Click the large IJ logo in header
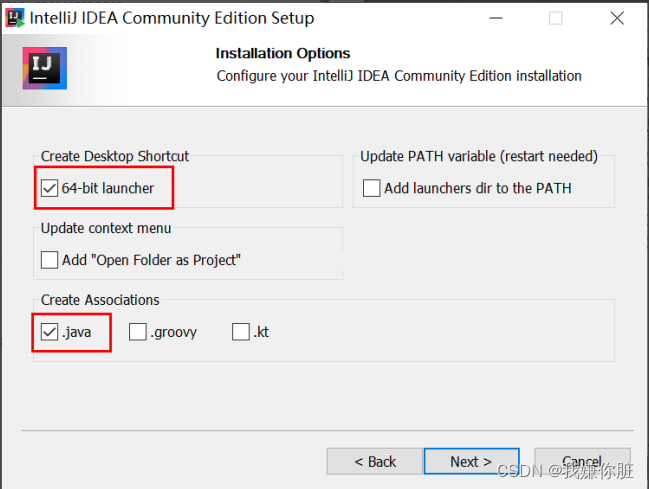649x489 pixels. pyautogui.click(x=45, y=68)
